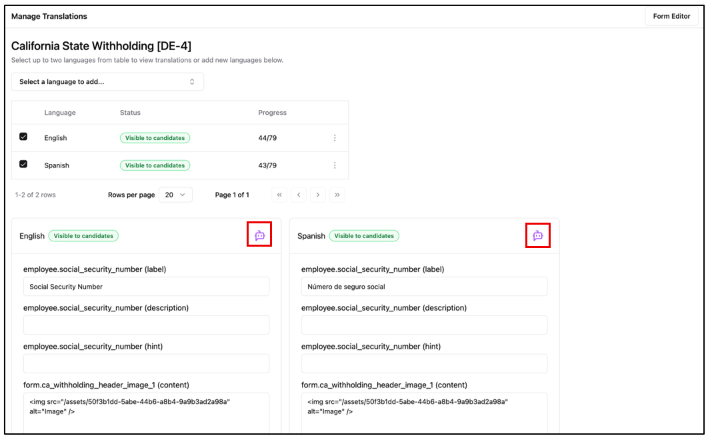Click Spanish header image content text area
This screenshot has height=439, width=710.
click(424, 412)
